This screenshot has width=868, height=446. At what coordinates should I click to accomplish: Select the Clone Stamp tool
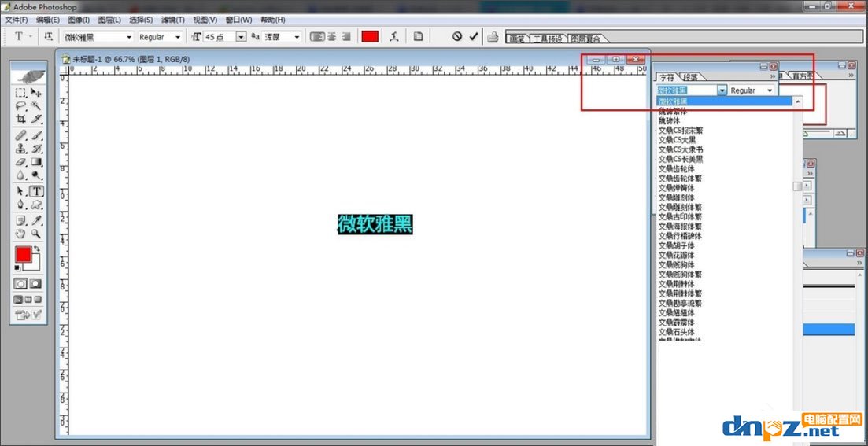coord(20,149)
